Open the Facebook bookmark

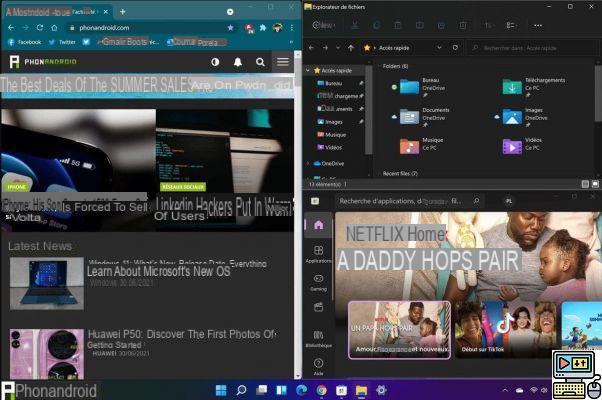(25, 42)
